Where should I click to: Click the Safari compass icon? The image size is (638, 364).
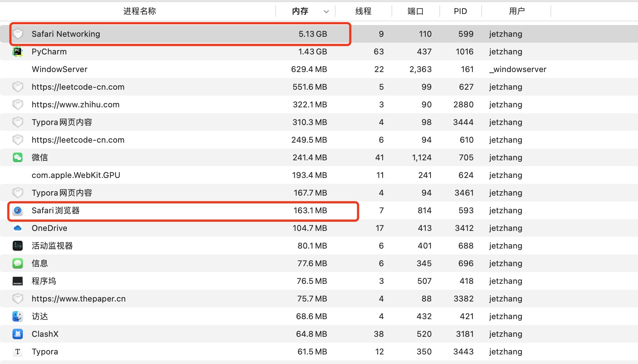18,210
